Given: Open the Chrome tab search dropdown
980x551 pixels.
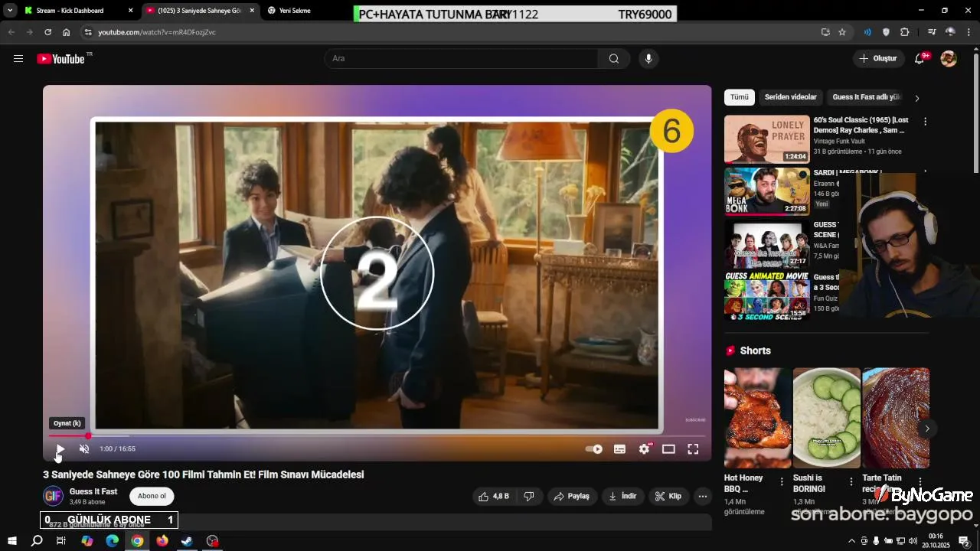Looking at the screenshot, I should pyautogui.click(x=9, y=11).
